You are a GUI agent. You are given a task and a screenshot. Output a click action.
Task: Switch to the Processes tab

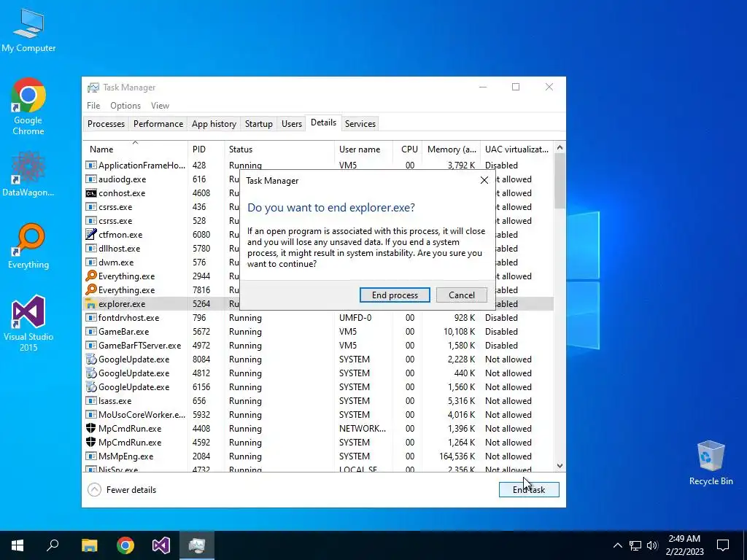point(106,124)
